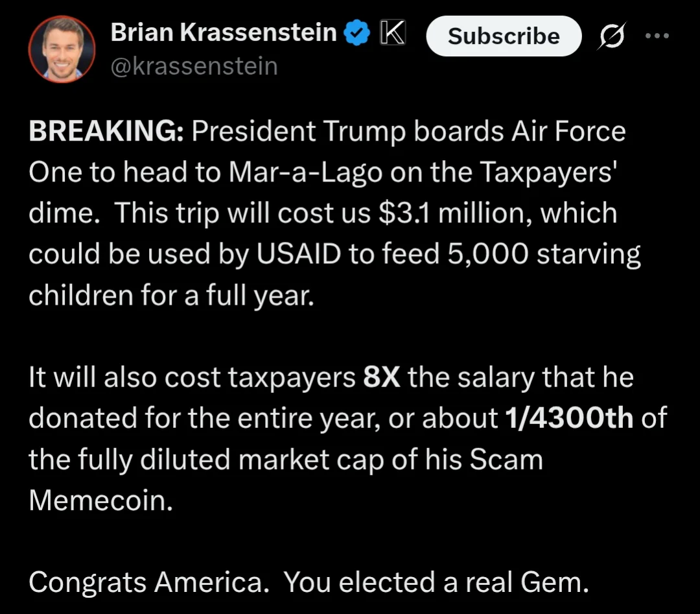The height and width of the screenshot is (614, 700).
Task: Open the three-dot more options menu
Action: click(657, 35)
